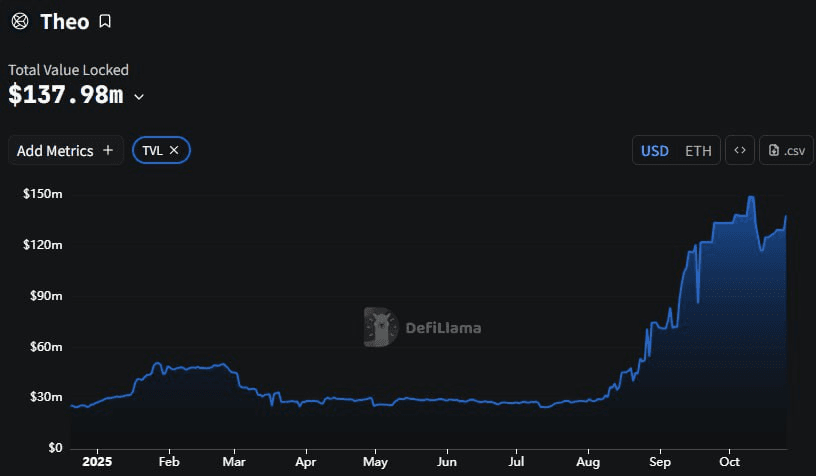
Task: Click the May x-axis label
Action: coord(375,462)
